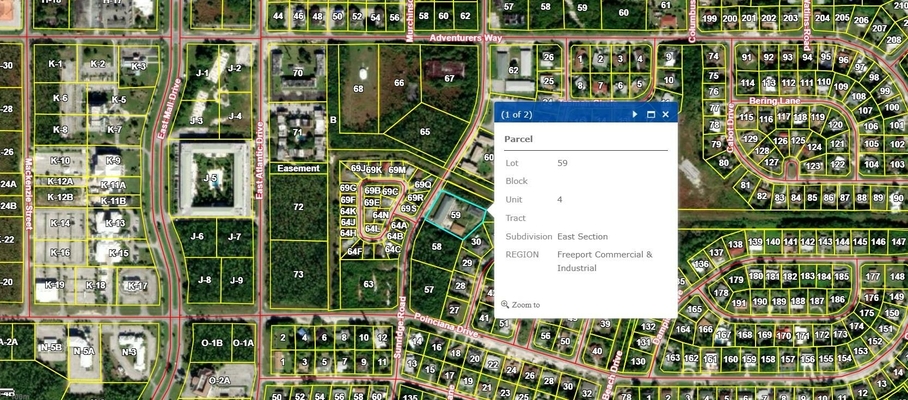Pick parcel 65 on the map
Viewport: 908px width, 400px height.
coord(425,132)
